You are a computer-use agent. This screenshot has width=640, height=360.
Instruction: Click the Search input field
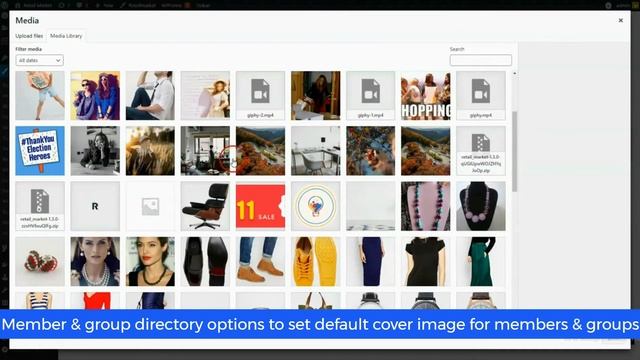click(x=480, y=60)
